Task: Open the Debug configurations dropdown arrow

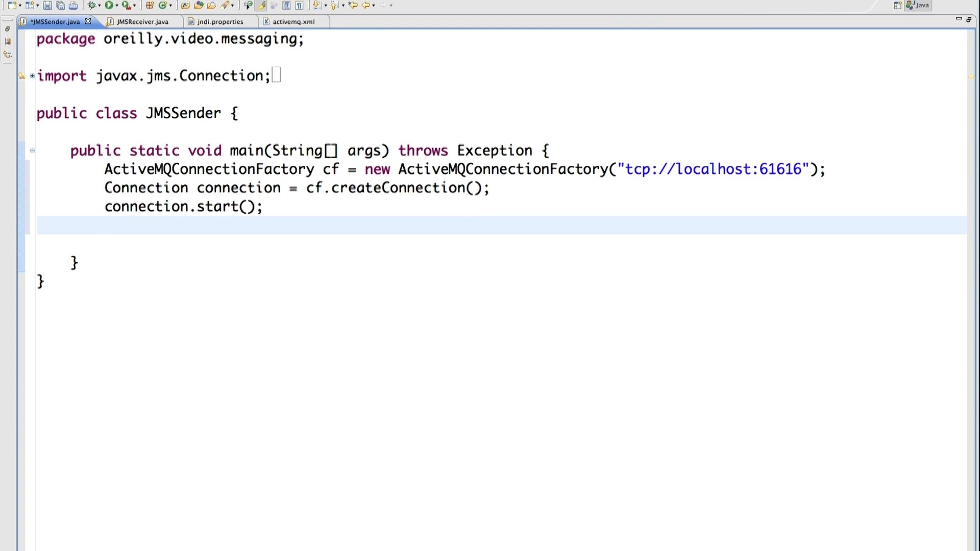Action: 100,5
